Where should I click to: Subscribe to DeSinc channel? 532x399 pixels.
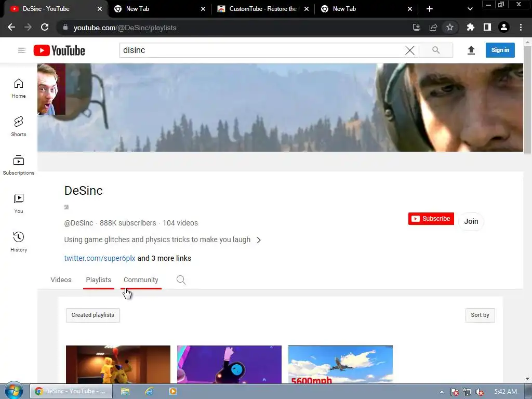[431, 219]
